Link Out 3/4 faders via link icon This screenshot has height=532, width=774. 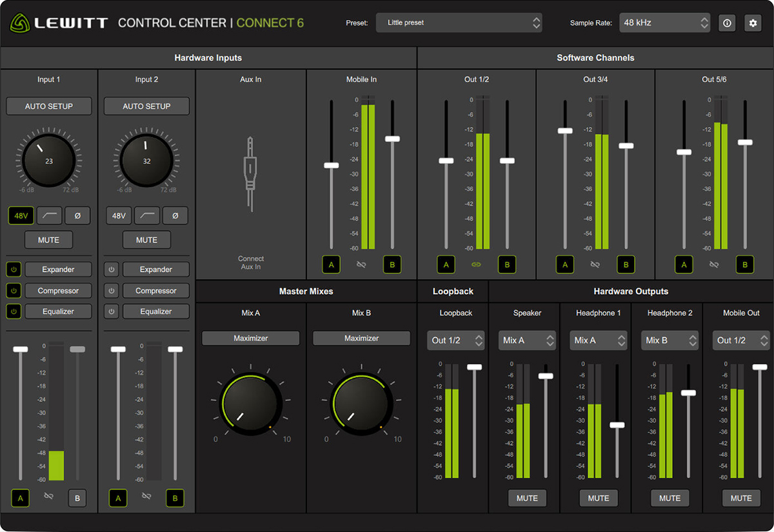[x=595, y=264]
